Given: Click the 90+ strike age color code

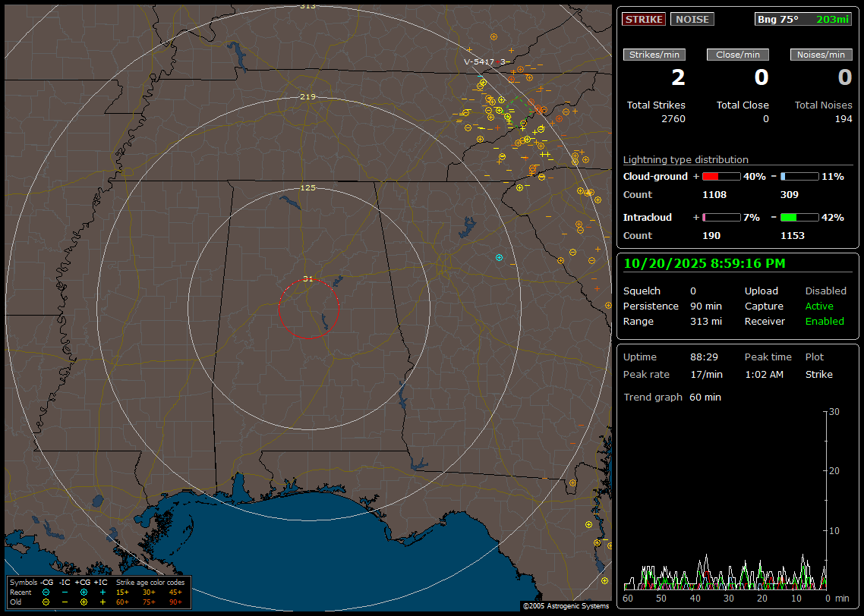Looking at the screenshot, I should point(175,602).
